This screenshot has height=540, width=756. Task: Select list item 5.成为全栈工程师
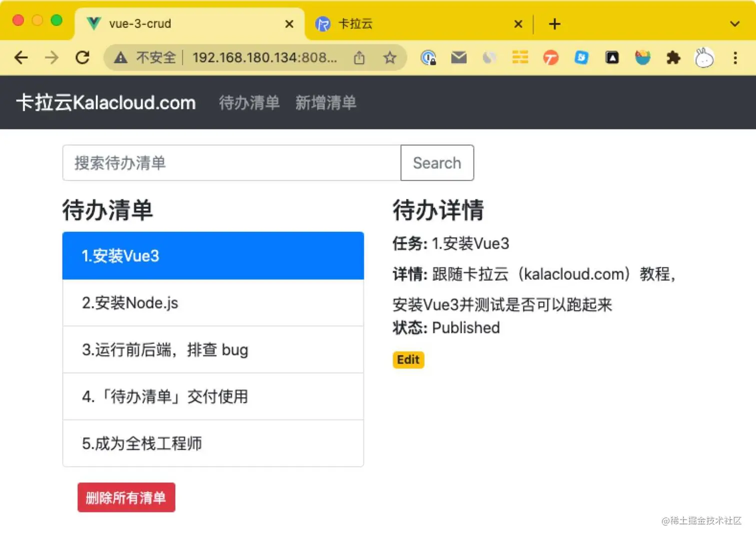(x=213, y=444)
